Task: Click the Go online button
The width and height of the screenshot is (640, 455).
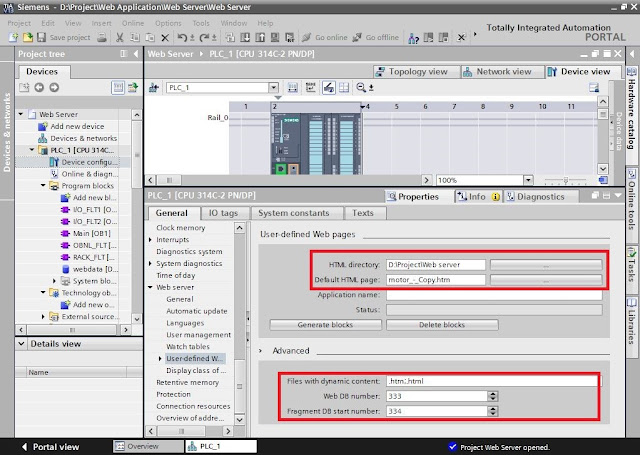Action: [x=324, y=38]
